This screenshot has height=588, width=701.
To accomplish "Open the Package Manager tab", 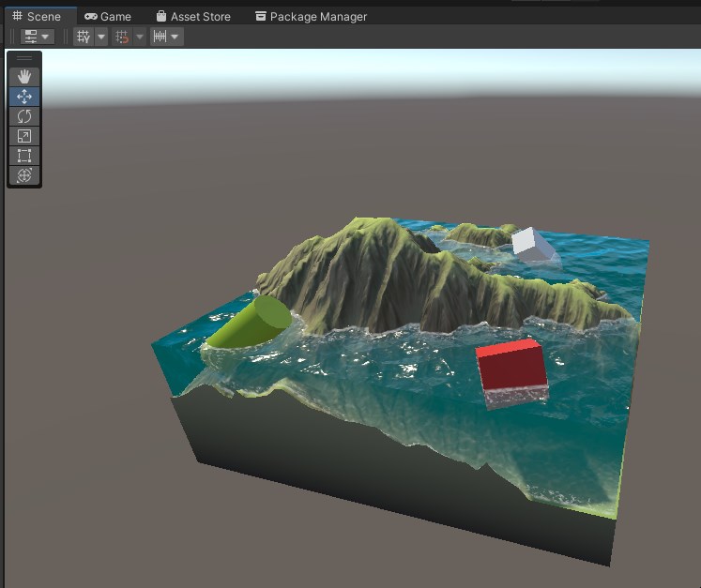I will coord(312,17).
